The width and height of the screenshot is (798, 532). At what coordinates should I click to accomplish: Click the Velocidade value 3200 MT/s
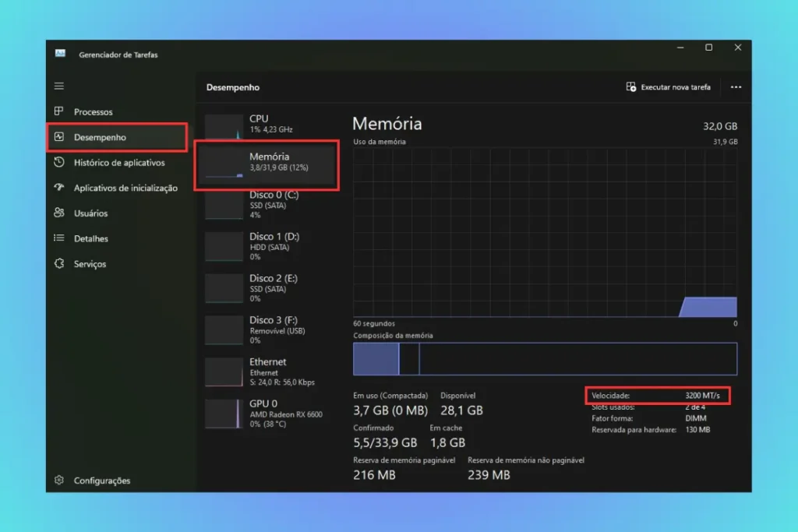[x=702, y=396]
